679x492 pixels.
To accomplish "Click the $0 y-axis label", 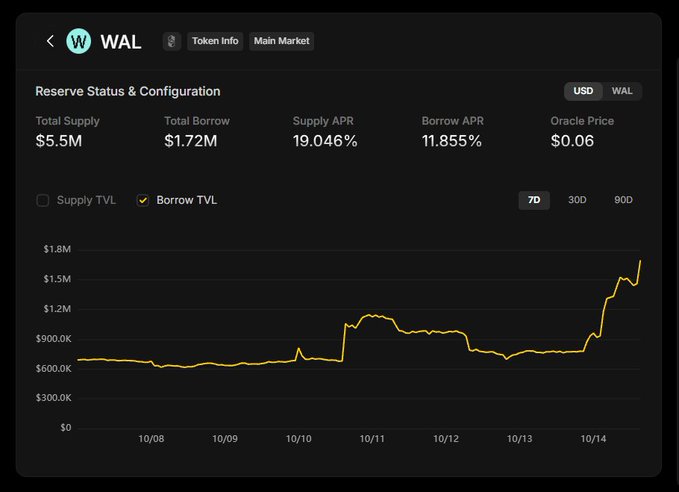I will tap(66, 427).
